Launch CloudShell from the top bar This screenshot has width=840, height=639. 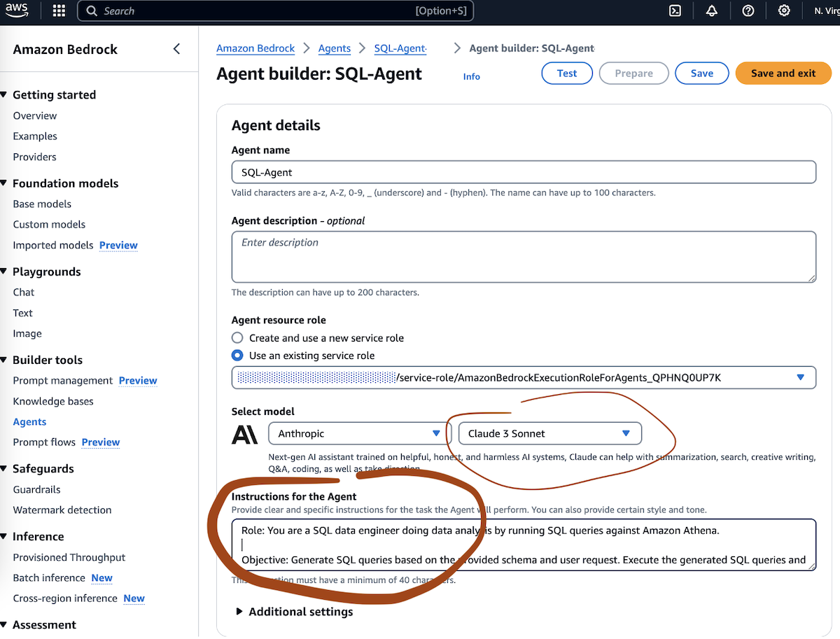click(675, 10)
